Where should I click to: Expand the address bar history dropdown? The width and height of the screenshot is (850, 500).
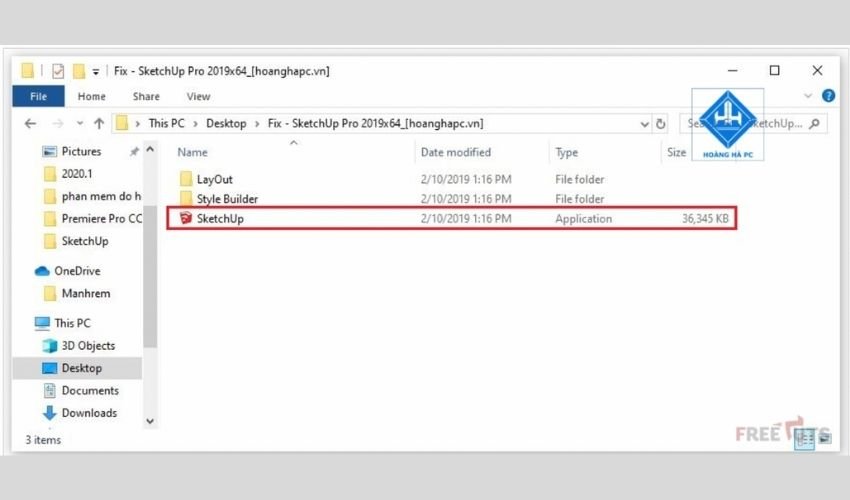click(644, 124)
